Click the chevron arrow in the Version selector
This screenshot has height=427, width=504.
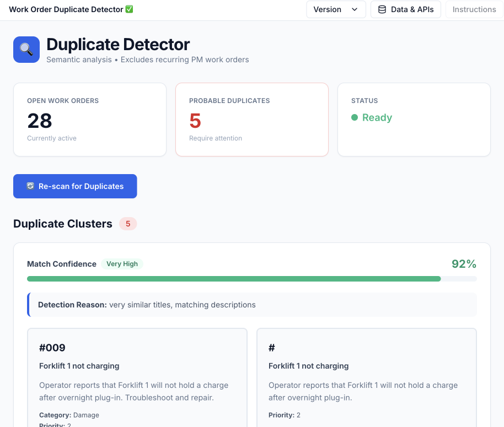355,9
